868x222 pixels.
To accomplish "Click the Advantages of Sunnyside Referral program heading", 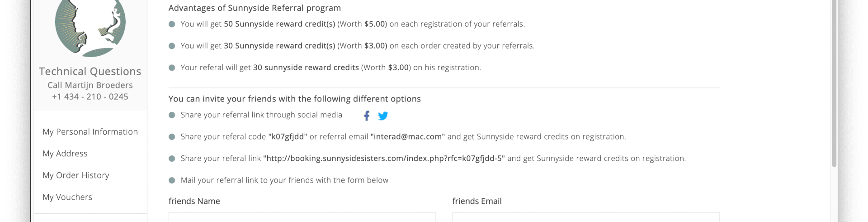I will click(x=255, y=8).
